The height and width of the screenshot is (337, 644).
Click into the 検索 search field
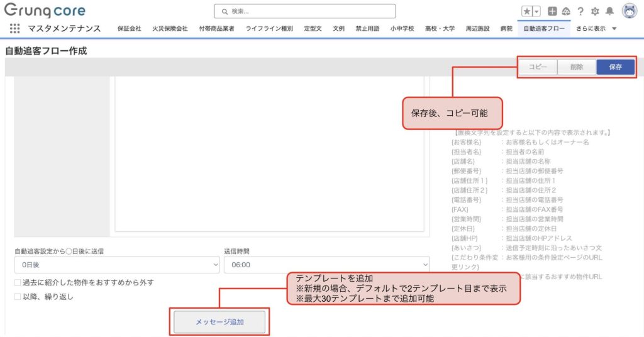(304, 11)
